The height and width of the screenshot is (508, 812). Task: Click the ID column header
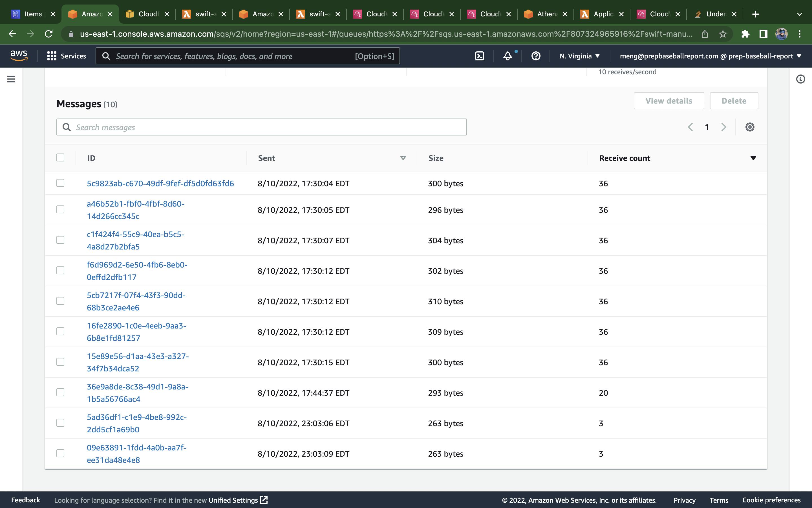pos(91,158)
